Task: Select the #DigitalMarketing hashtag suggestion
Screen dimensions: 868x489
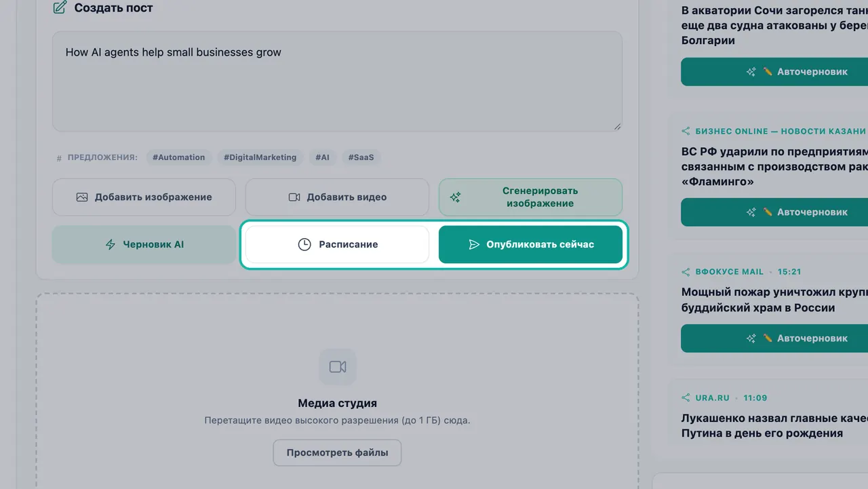Action: [260, 157]
